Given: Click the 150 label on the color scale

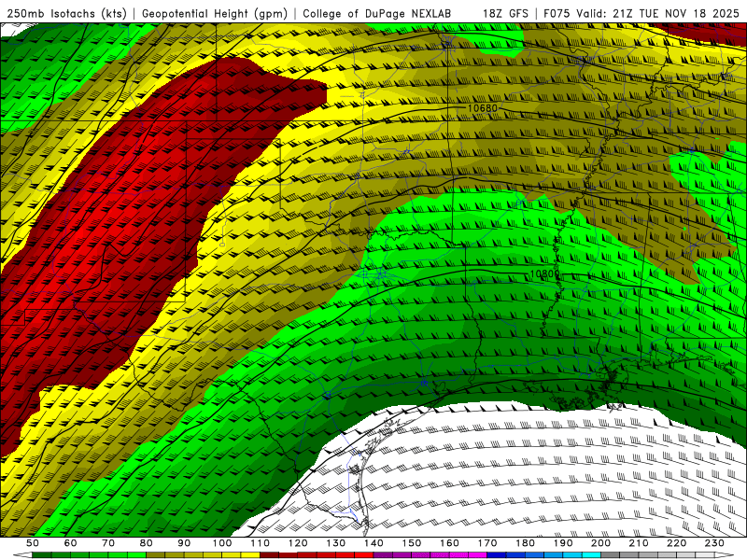Looking at the screenshot, I should (412, 543).
